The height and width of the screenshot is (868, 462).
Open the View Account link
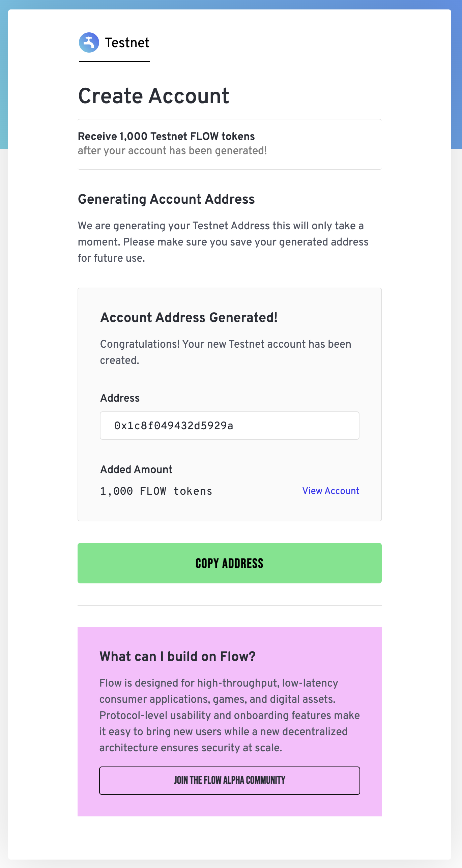tap(330, 491)
